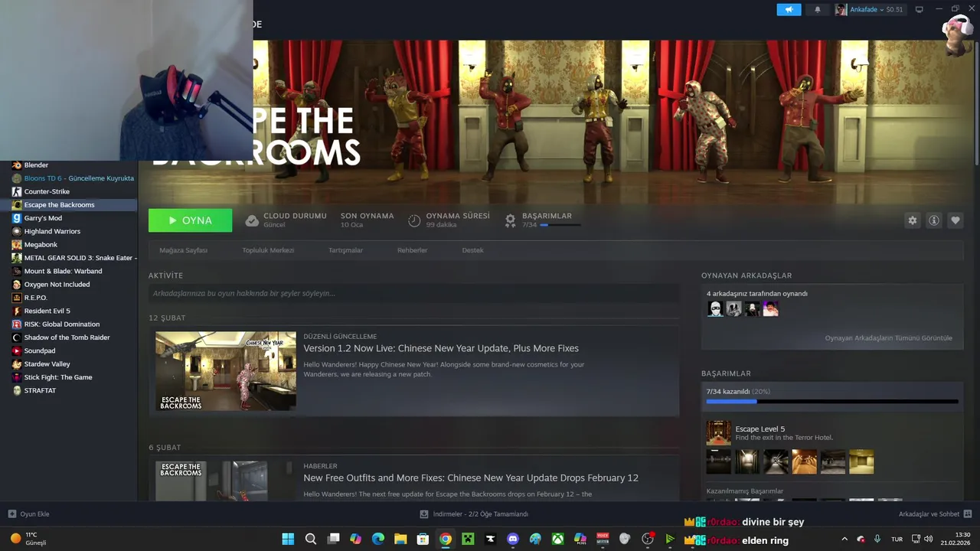Screen dimensions: 980x551
Task: Click the last friend avatar with pink image
Action: (x=770, y=308)
